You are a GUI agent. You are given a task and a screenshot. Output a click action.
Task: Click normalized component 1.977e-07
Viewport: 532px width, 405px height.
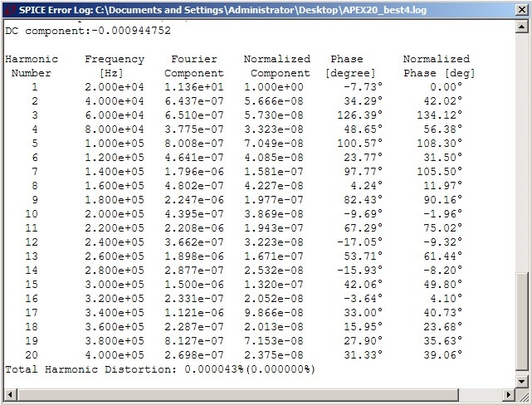(274, 200)
